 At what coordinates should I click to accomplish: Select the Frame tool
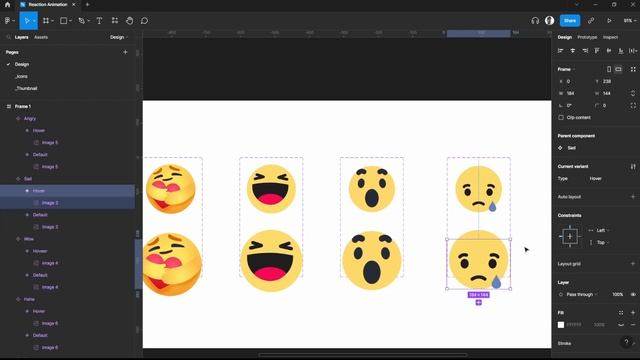pyautogui.click(x=47, y=21)
